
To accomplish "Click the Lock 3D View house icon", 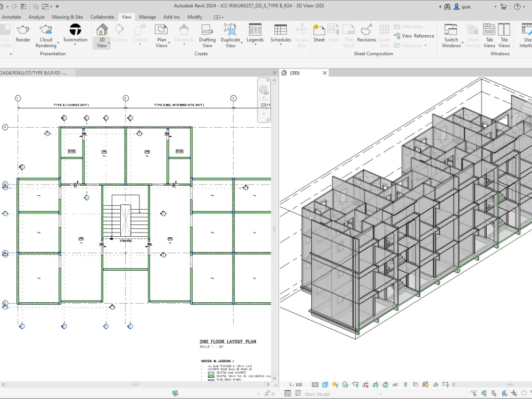I will [385, 385].
